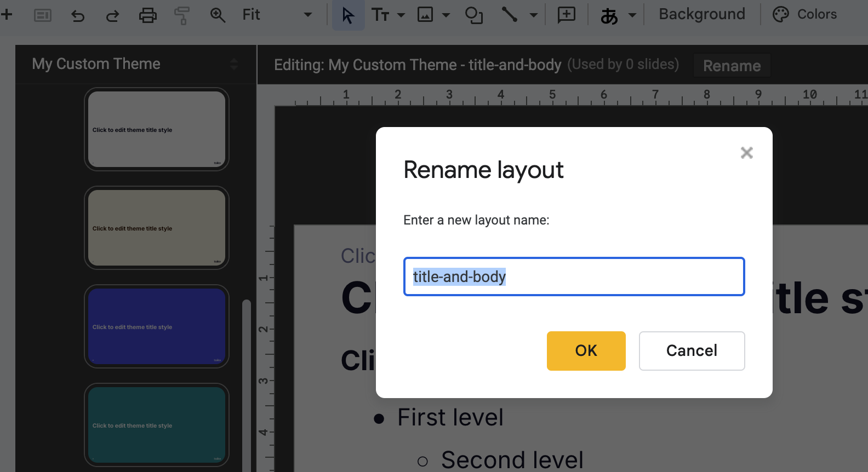The width and height of the screenshot is (868, 472).
Task: Select the arrow cursor select tool
Action: [348, 15]
